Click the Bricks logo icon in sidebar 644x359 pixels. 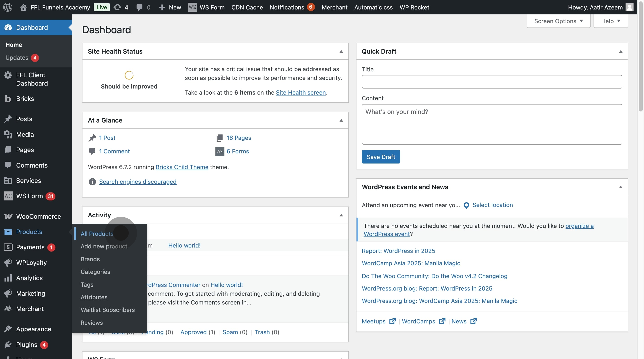tap(8, 99)
